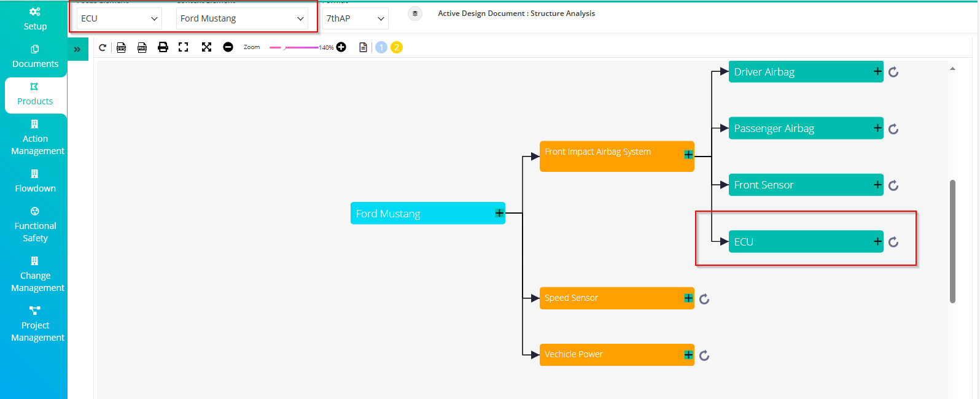
Task: Click the document icon in the toolbar
Action: tap(364, 47)
